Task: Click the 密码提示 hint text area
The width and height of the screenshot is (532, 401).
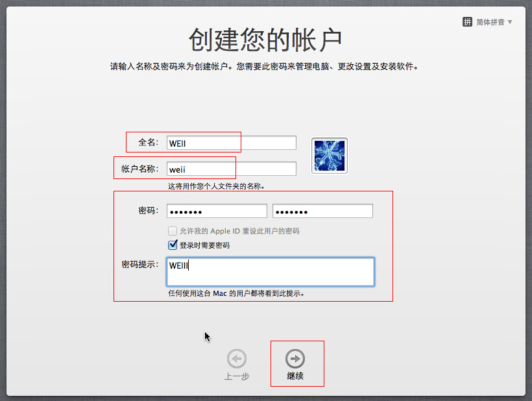Action: tap(271, 272)
